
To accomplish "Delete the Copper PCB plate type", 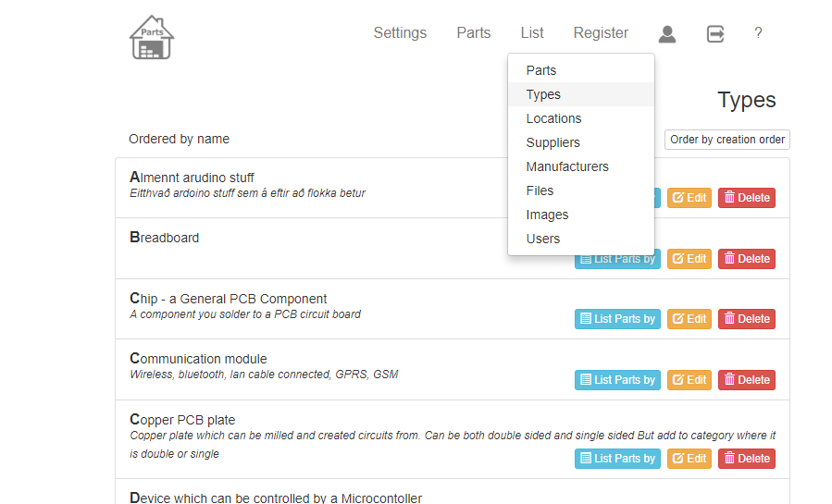I will click(x=747, y=459).
